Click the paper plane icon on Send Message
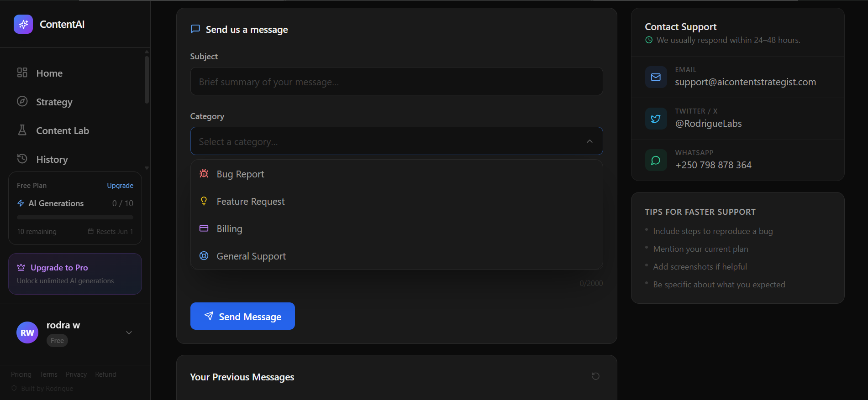The height and width of the screenshot is (400, 868). coord(209,316)
